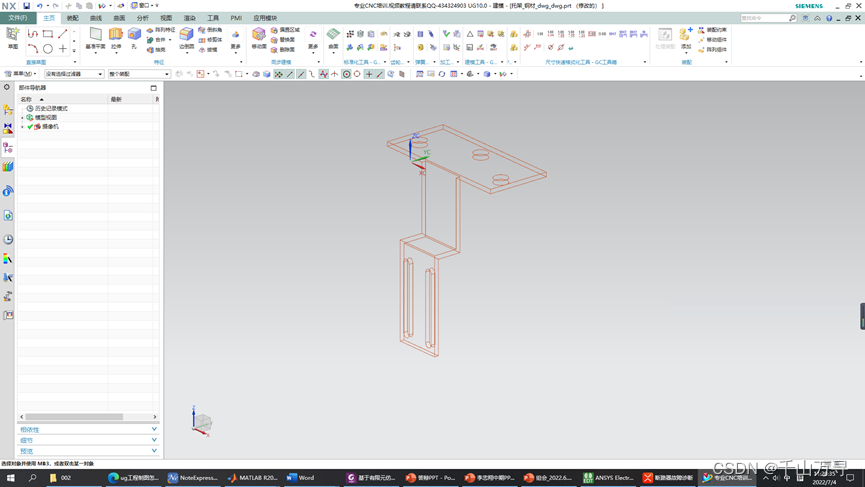Click the 基准平面 datum plane icon
The width and height of the screenshot is (865, 487).
95,35
